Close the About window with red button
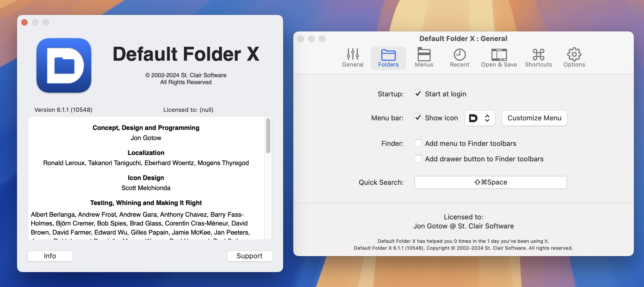 point(24,22)
